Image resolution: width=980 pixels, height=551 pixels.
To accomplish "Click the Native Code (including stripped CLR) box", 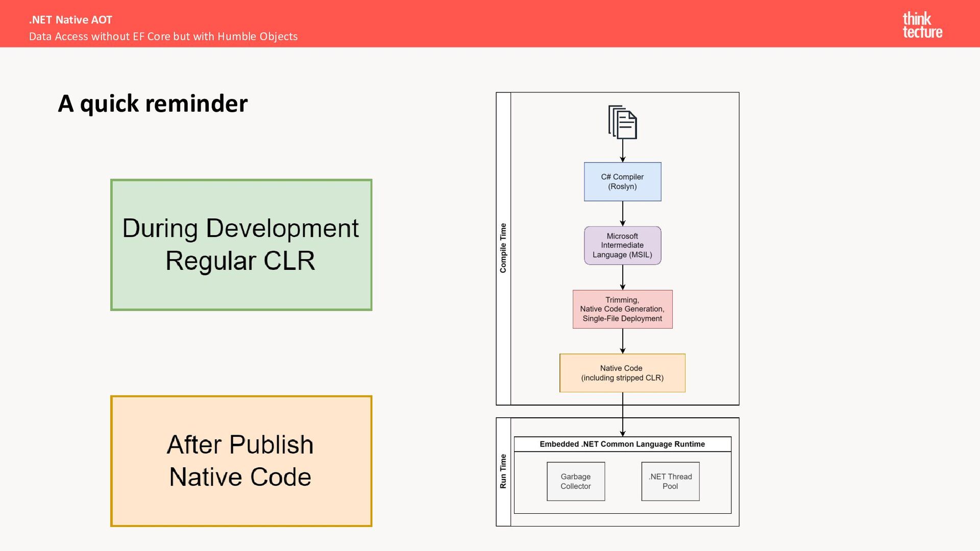I will coord(622,373).
